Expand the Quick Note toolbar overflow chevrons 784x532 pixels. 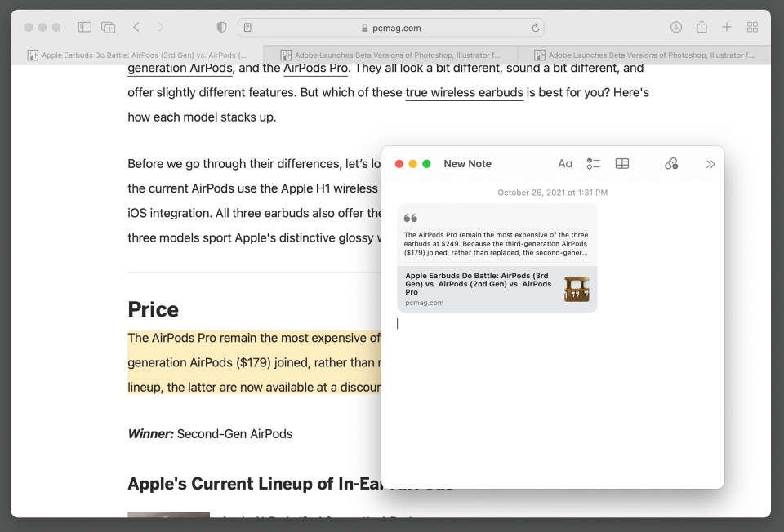point(710,164)
